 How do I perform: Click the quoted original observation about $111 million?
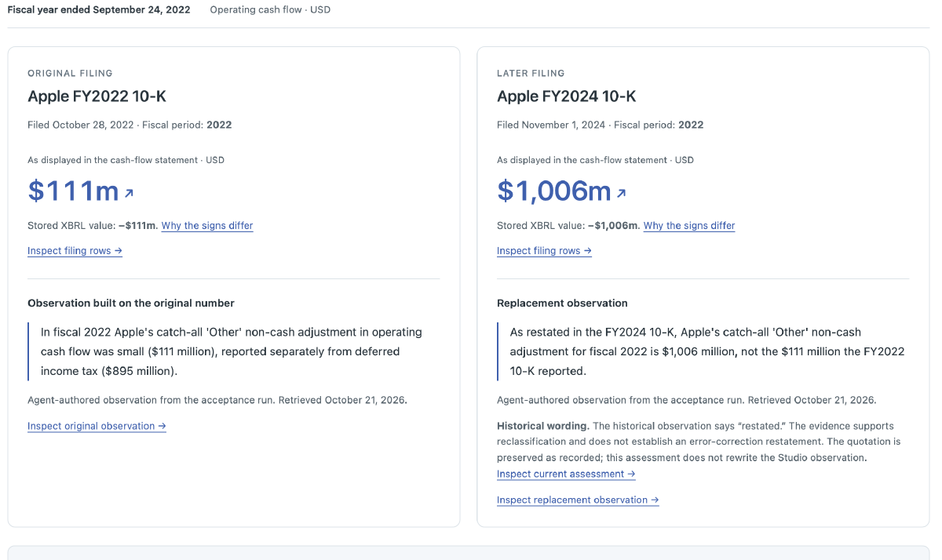coord(232,351)
